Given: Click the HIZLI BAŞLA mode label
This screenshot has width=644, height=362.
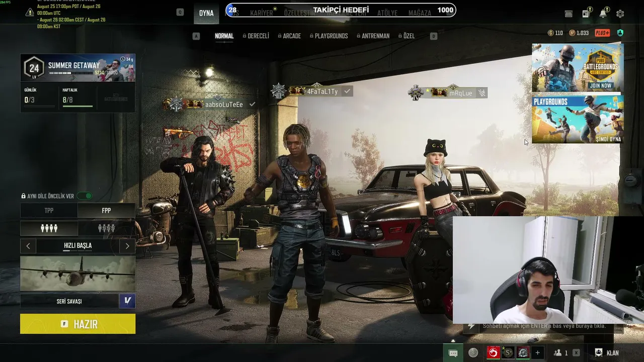Looking at the screenshot, I should pyautogui.click(x=77, y=246).
